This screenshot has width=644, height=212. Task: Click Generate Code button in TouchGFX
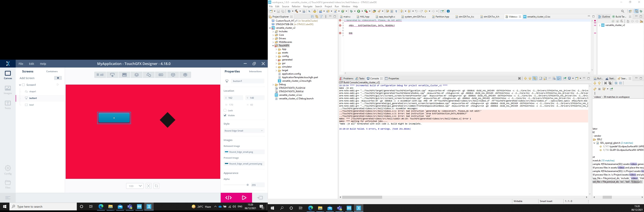tap(229, 198)
